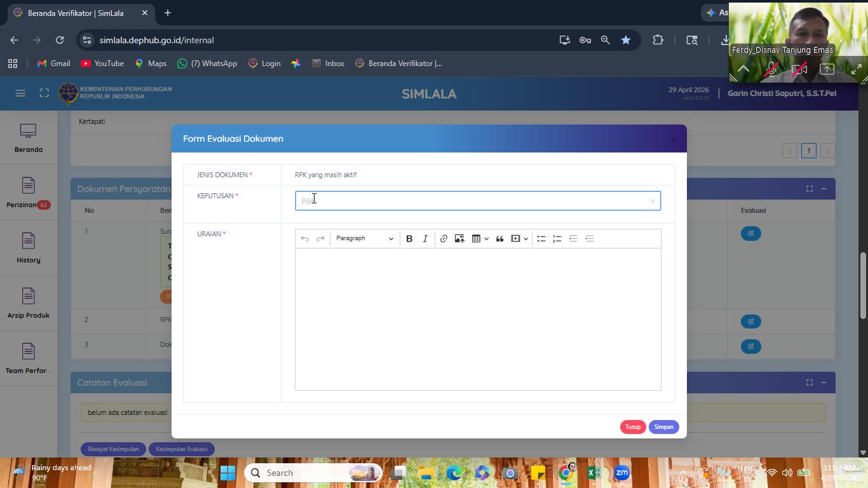This screenshot has width=868, height=488.
Task: Insert a block quote in editor
Action: 499,239
